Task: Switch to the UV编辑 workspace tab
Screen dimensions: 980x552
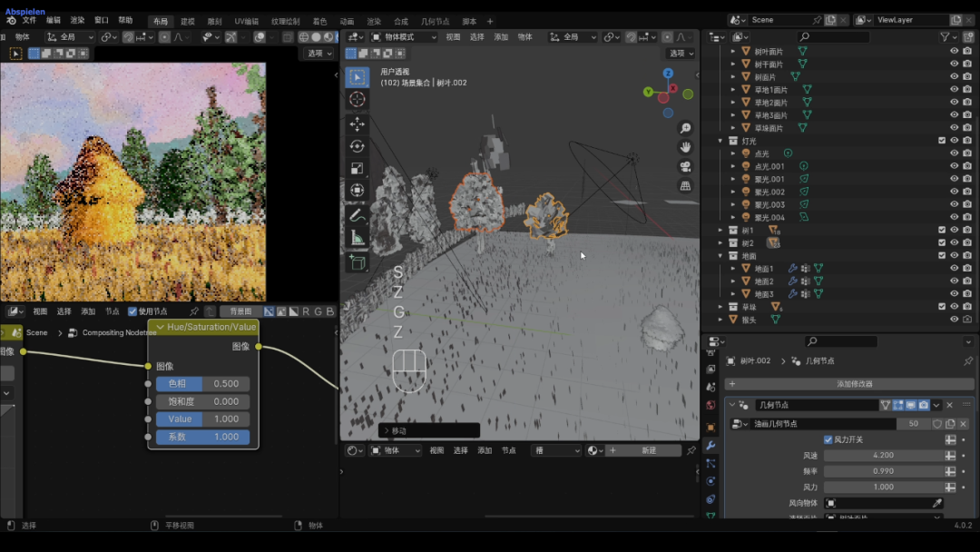Action: [246, 22]
